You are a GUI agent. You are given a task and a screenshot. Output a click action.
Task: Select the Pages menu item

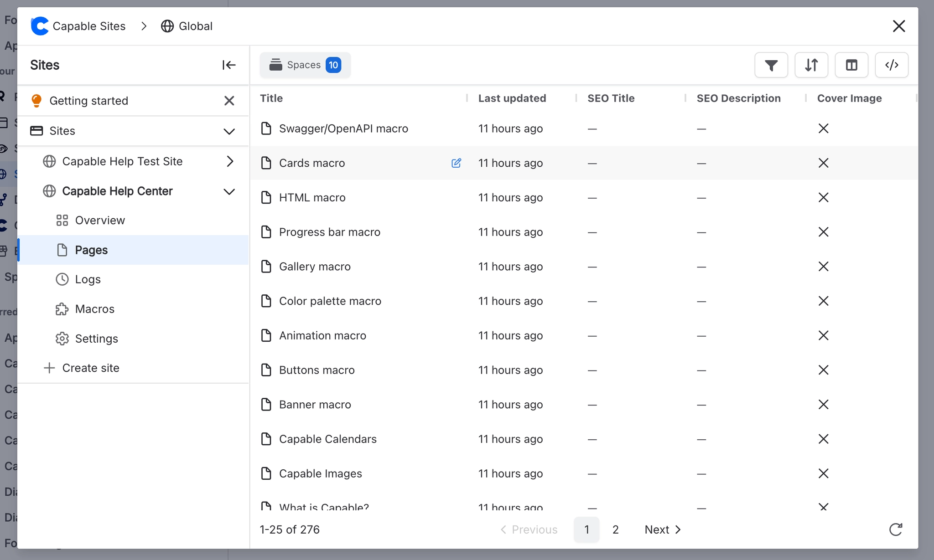(x=133, y=250)
